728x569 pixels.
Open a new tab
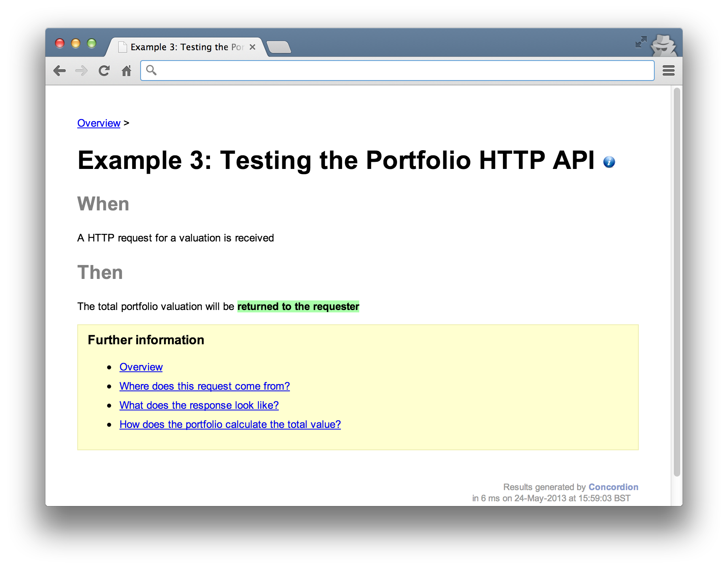(279, 47)
